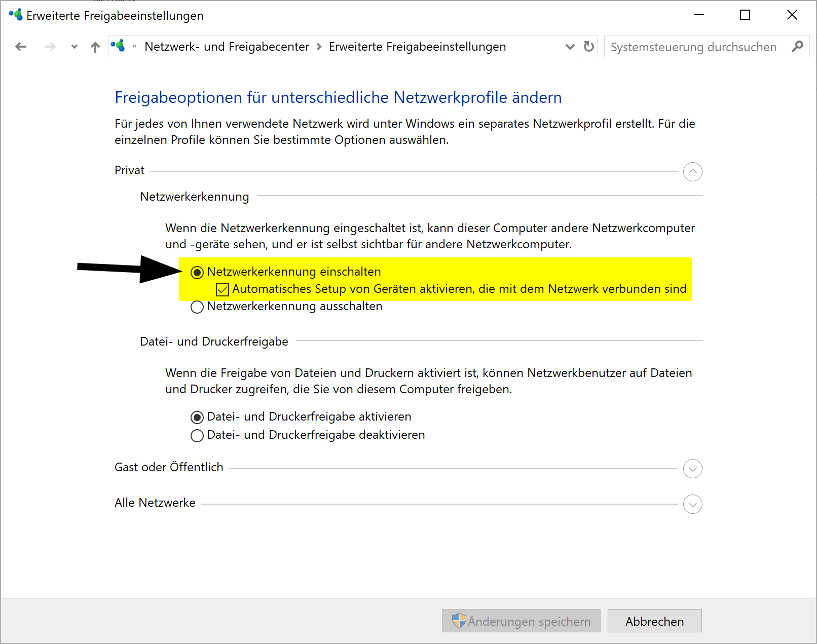Click the Abbrechen button
Image resolution: width=817 pixels, height=644 pixels.
click(x=654, y=621)
